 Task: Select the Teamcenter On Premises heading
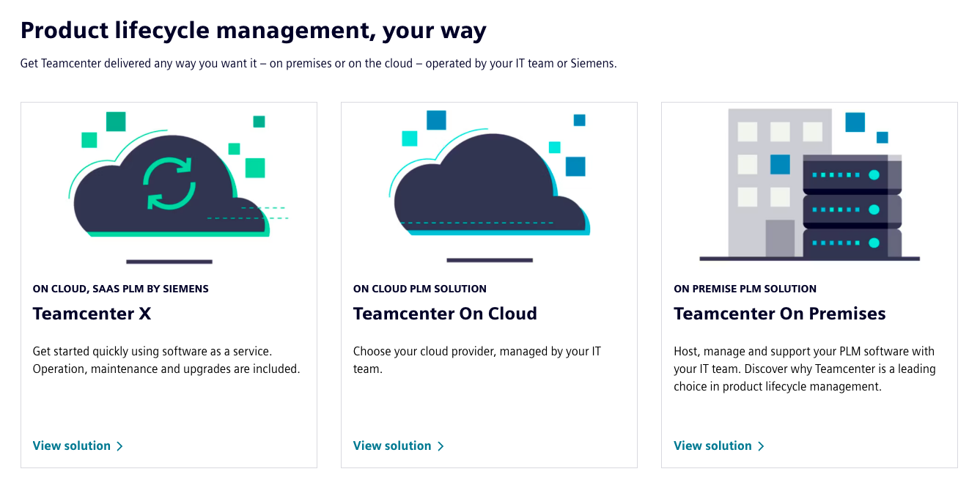780,314
